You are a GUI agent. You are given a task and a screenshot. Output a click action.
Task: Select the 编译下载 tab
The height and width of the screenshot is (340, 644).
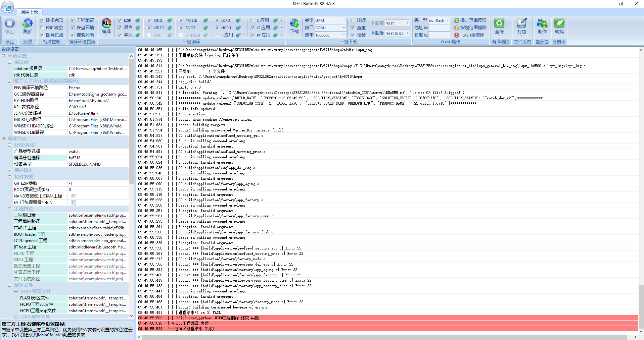pos(29,12)
